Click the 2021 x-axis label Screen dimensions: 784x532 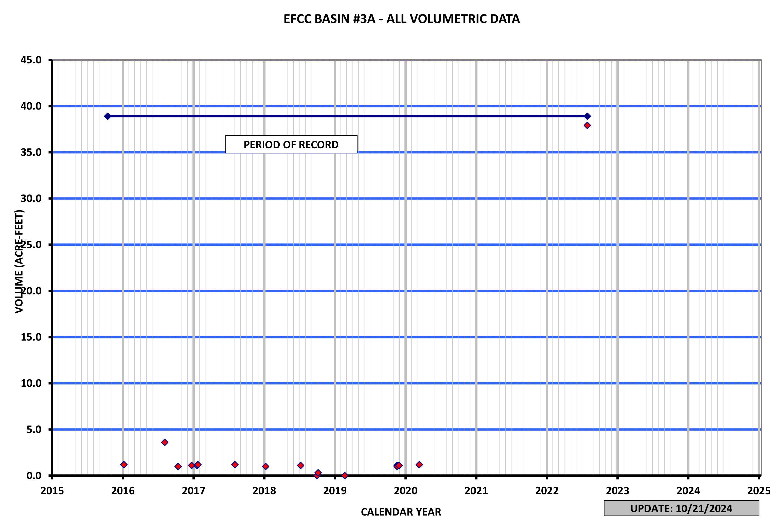click(x=476, y=490)
